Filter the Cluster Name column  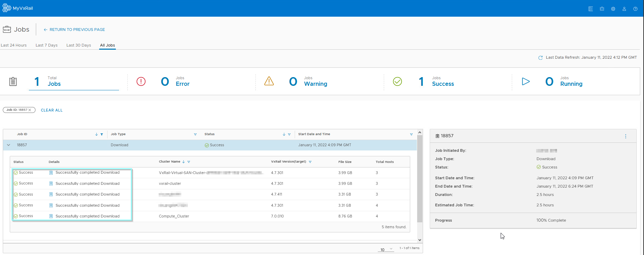tap(189, 162)
